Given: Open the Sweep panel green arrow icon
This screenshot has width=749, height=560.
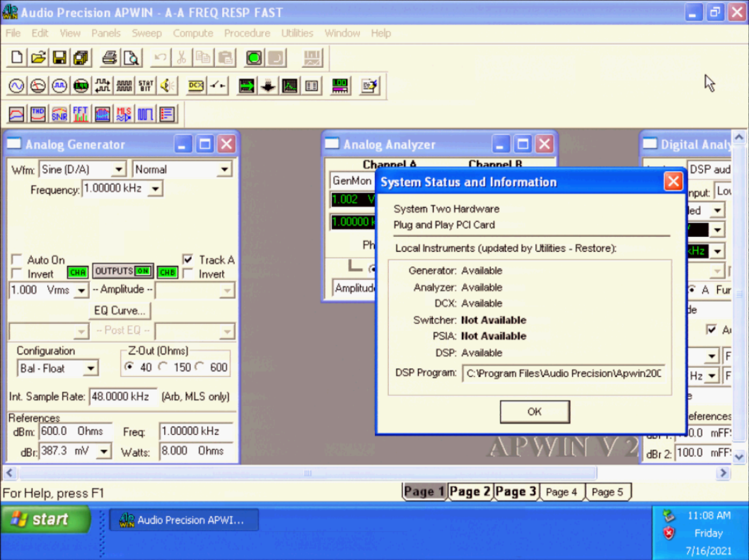Looking at the screenshot, I should tap(246, 86).
